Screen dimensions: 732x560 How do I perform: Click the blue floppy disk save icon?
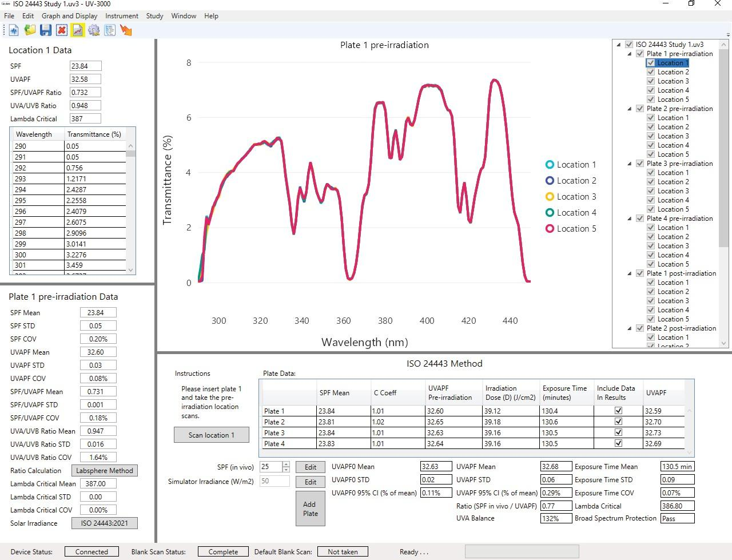(x=46, y=30)
